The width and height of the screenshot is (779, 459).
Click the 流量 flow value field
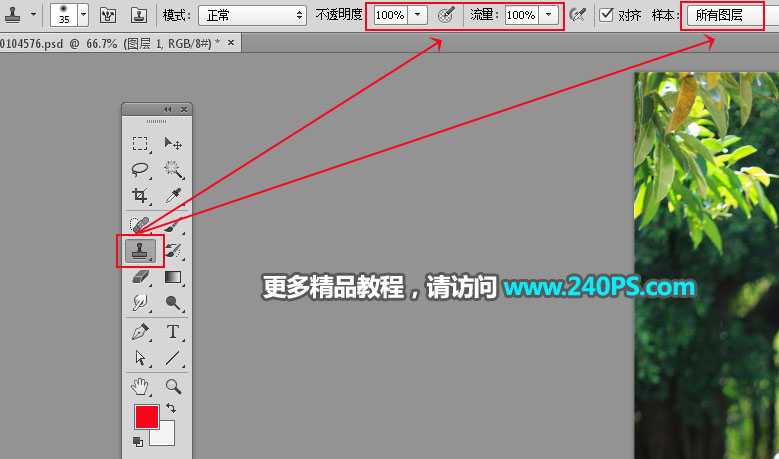click(x=522, y=15)
